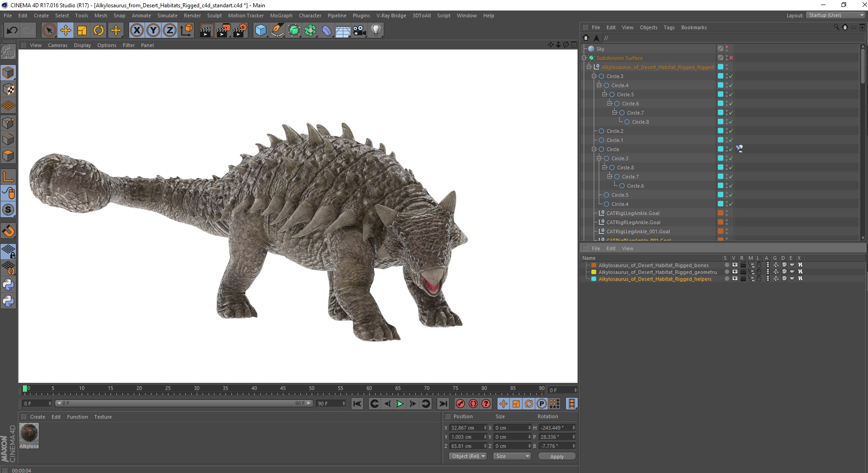Open Object Manager Tags menu
868x473 pixels.
pyautogui.click(x=669, y=27)
